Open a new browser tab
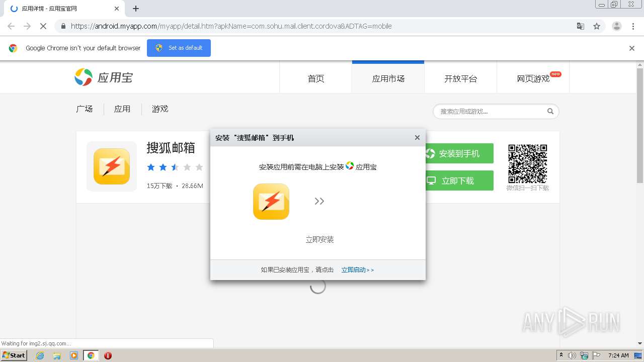Viewport: 644px width, 362px height. point(136,9)
